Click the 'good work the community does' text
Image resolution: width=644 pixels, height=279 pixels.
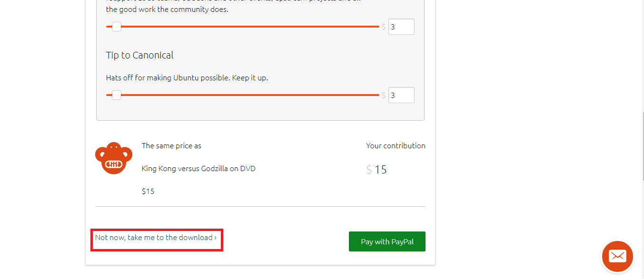click(x=167, y=10)
